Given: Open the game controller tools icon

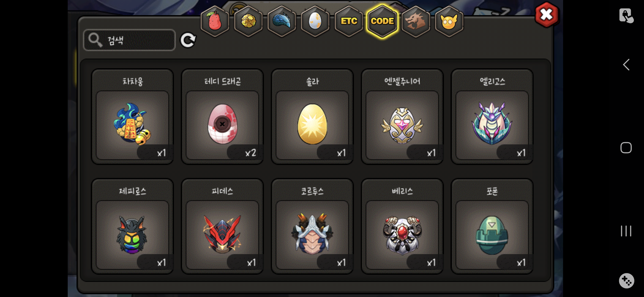Looking at the screenshot, I should point(627,281).
